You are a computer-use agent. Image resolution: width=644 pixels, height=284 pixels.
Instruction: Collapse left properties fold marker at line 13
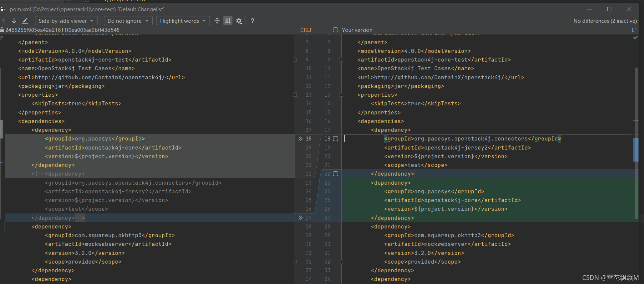coord(295,95)
